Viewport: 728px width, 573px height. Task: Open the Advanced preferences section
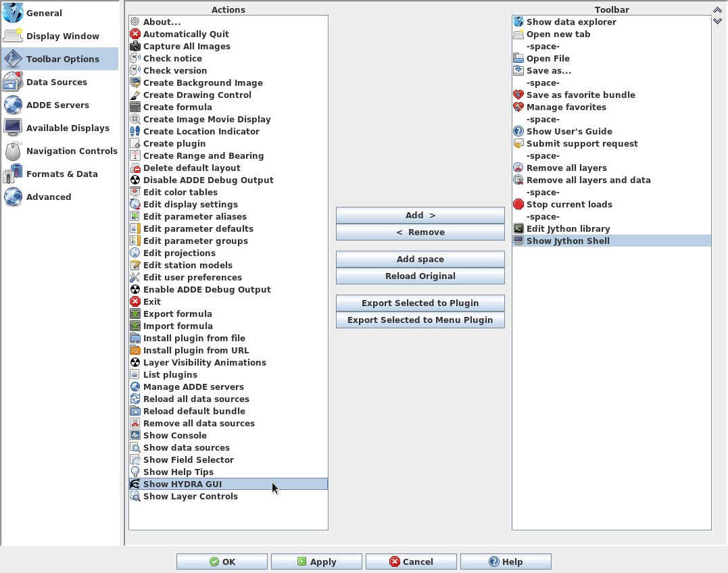[x=60, y=197]
